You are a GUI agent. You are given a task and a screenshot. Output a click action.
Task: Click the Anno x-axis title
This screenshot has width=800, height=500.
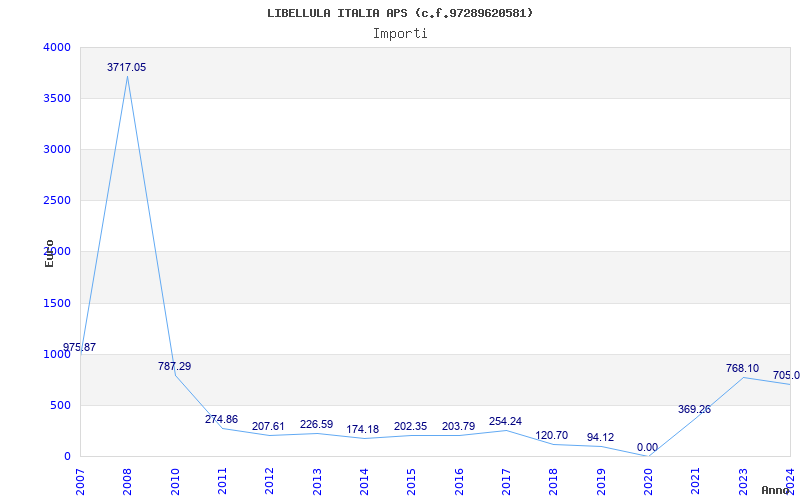click(775, 491)
